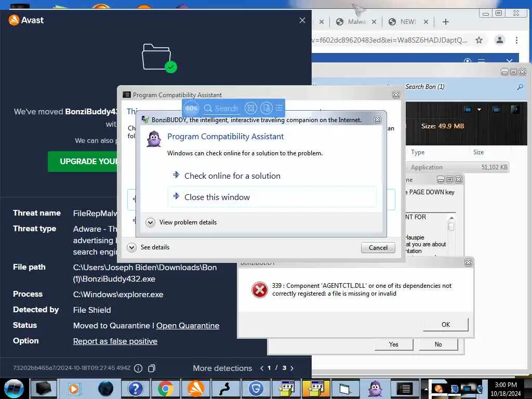532x399 pixels.
Task: Open the media player taskbar icon
Action: tap(74, 389)
